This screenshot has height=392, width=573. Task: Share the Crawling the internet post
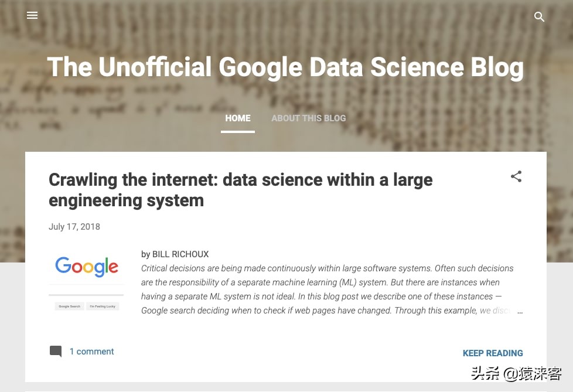[x=516, y=176]
